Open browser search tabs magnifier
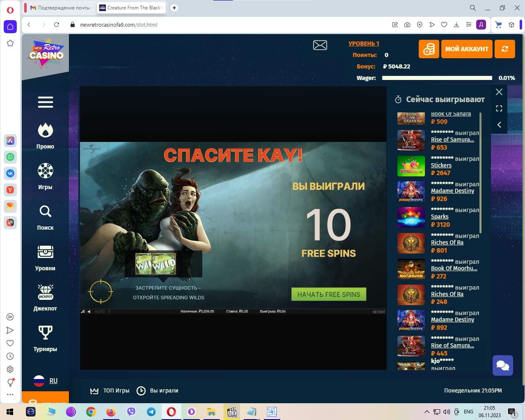Image resolution: width=525 pixels, height=420 pixels. pos(473,8)
